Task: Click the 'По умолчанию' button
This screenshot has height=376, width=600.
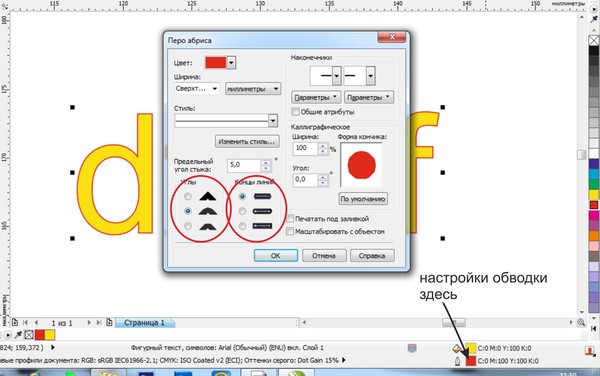Action: (x=363, y=199)
